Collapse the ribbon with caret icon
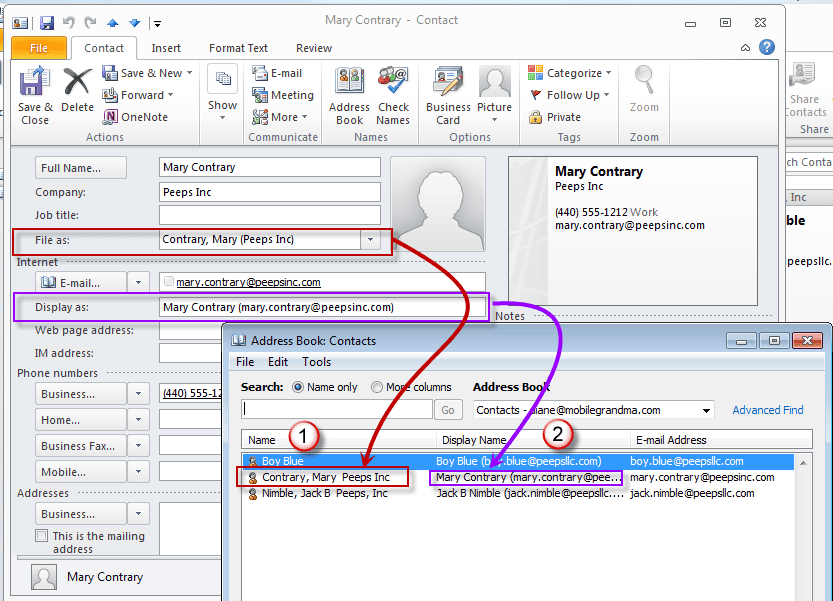 (x=745, y=48)
